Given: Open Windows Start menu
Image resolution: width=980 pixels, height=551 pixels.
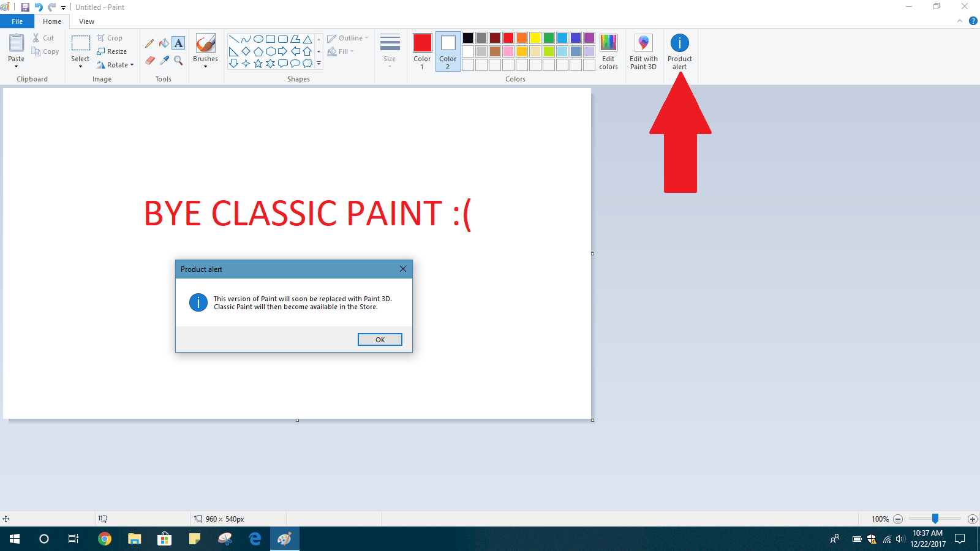Looking at the screenshot, I should 15,539.
